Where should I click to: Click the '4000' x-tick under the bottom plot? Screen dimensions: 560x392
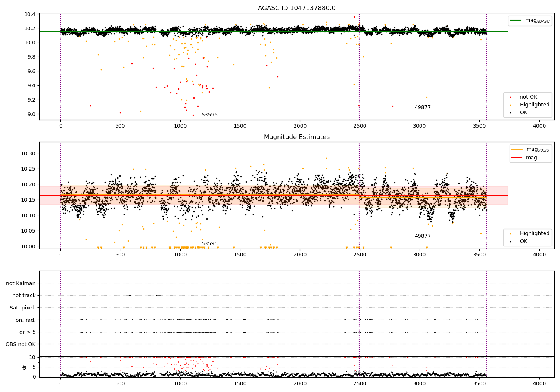[539, 383]
